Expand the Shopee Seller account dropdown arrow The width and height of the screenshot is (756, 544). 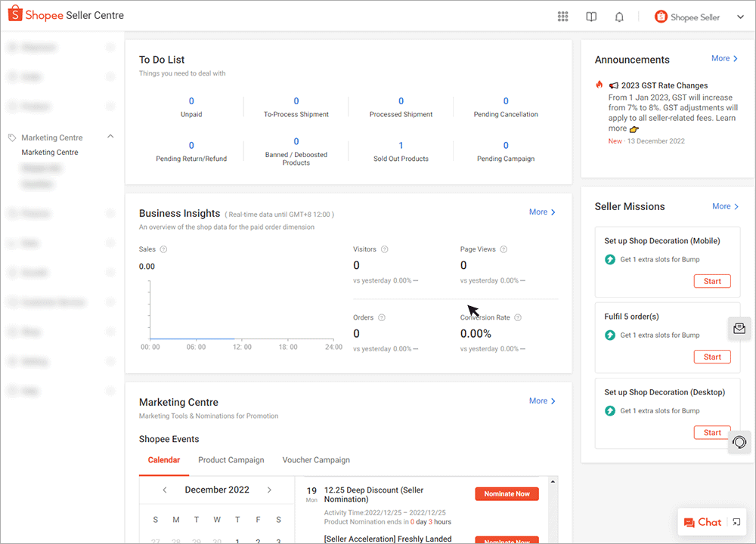(x=740, y=17)
